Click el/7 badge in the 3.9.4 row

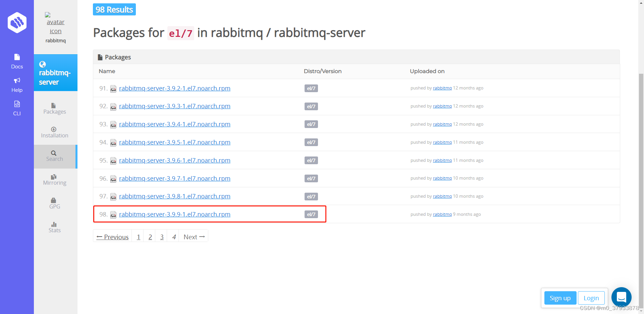click(x=311, y=124)
